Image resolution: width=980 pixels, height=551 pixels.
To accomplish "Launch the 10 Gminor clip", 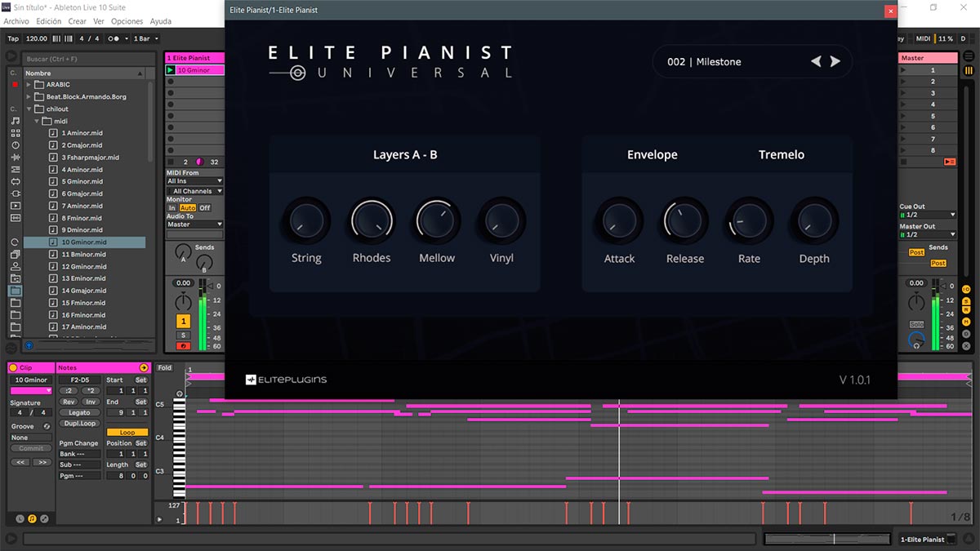I will (171, 70).
